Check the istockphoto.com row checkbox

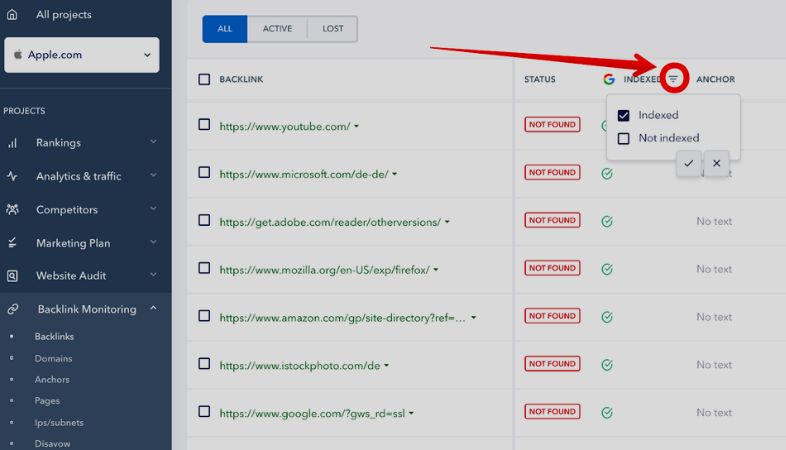(204, 364)
